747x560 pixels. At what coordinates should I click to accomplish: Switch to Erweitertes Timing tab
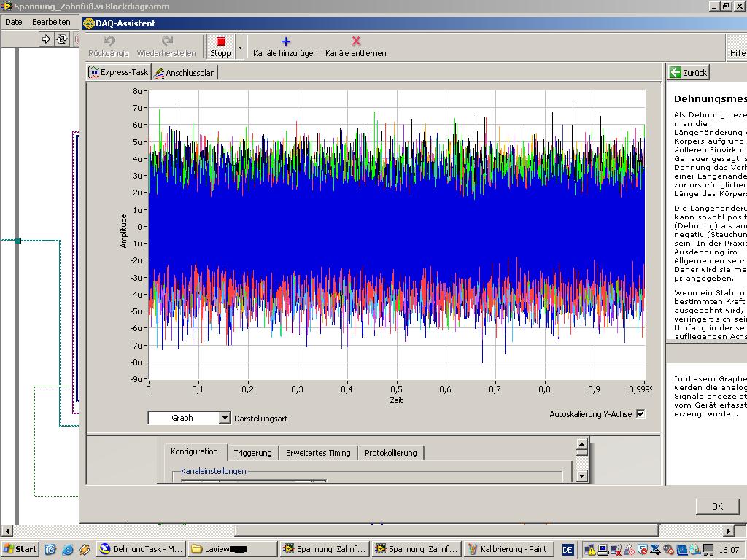[318, 453]
